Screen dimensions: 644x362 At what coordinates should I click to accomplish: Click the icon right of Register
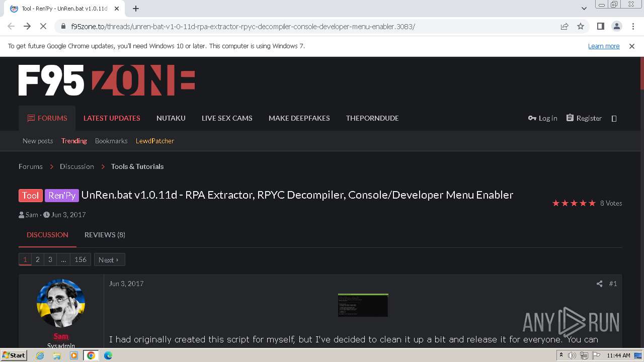tap(614, 119)
